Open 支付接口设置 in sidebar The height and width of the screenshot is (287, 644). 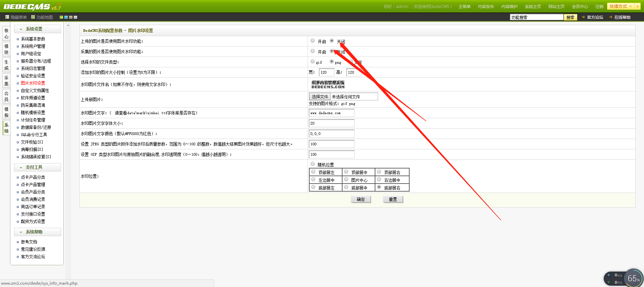pyautogui.click(x=33, y=214)
